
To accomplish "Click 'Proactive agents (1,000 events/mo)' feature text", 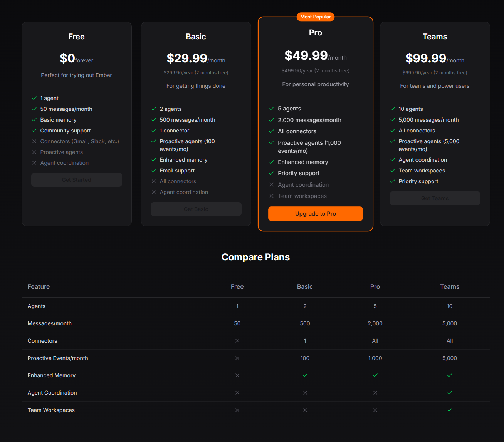I will coord(309,147).
